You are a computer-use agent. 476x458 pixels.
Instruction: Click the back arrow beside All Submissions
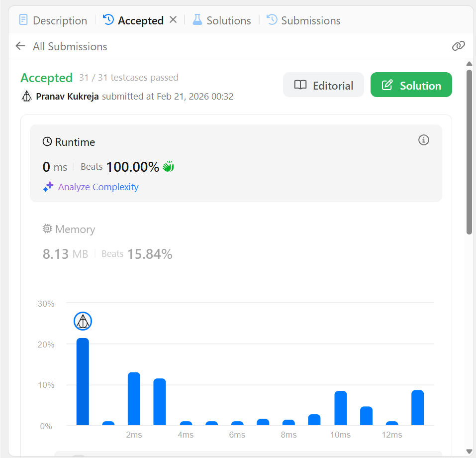(x=20, y=46)
